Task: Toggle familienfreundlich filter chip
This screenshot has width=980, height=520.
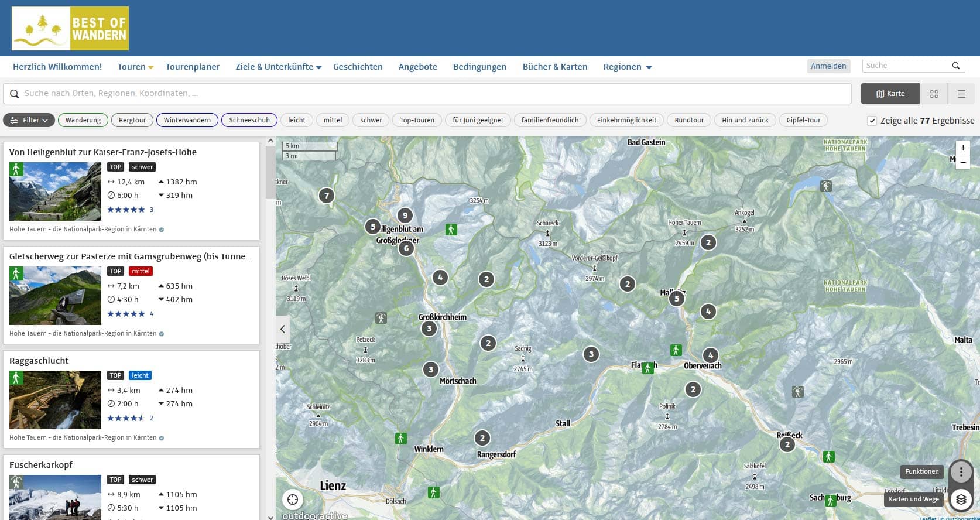Action: click(550, 120)
